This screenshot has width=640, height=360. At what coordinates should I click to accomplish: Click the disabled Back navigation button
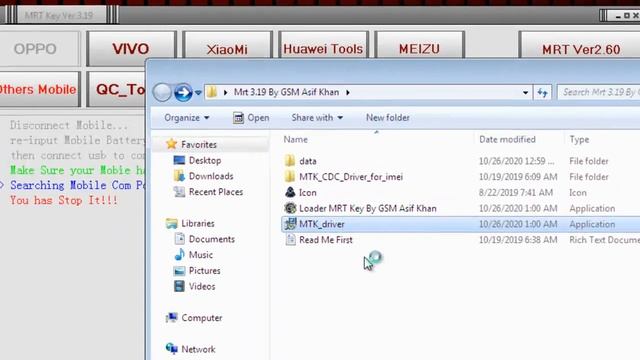click(162, 92)
